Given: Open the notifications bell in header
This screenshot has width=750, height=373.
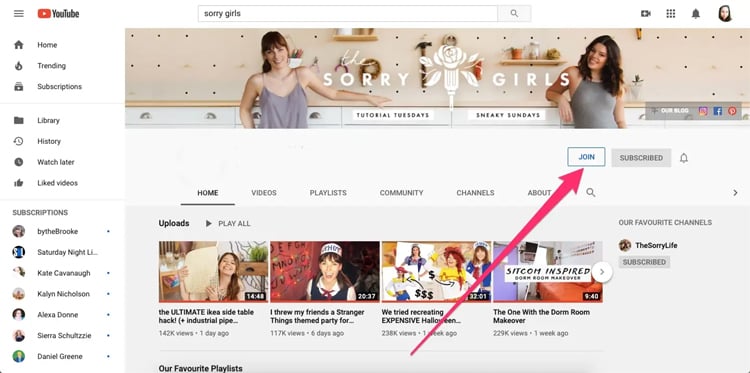Looking at the screenshot, I should pyautogui.click(x=696, y=13).
